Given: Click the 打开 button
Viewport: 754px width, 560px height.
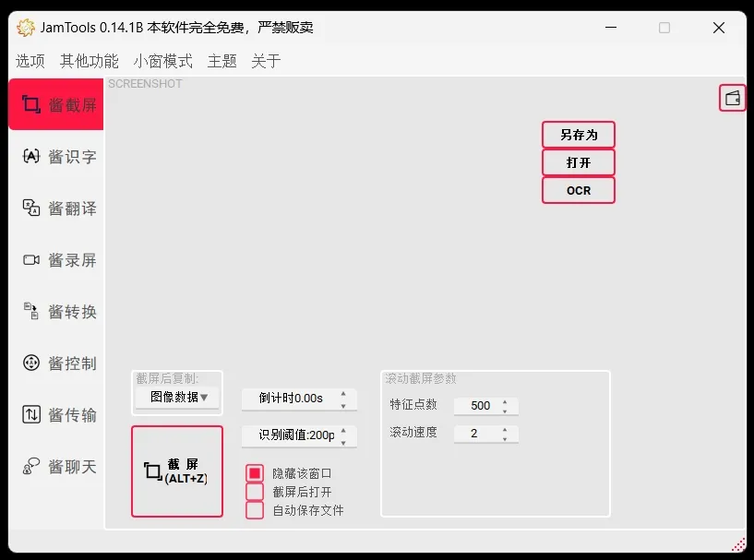Looking at the screenshot, I should (579, 162).
